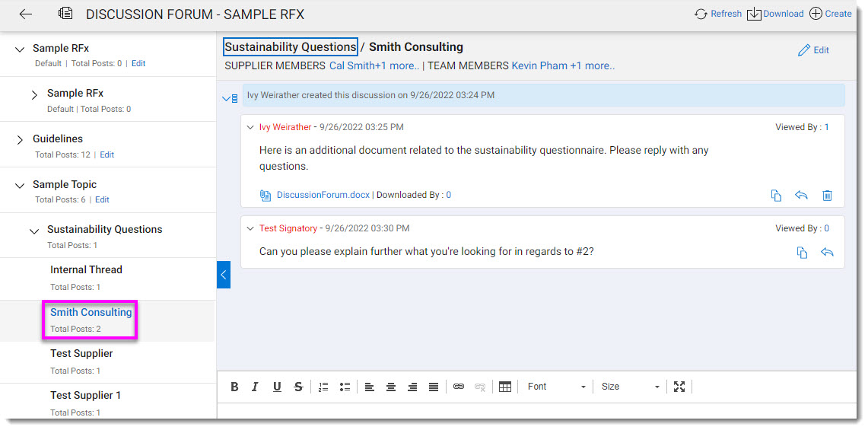868x430 pixels.
Task: Copy Ivy Weirather's post
Action: [777, 196]
